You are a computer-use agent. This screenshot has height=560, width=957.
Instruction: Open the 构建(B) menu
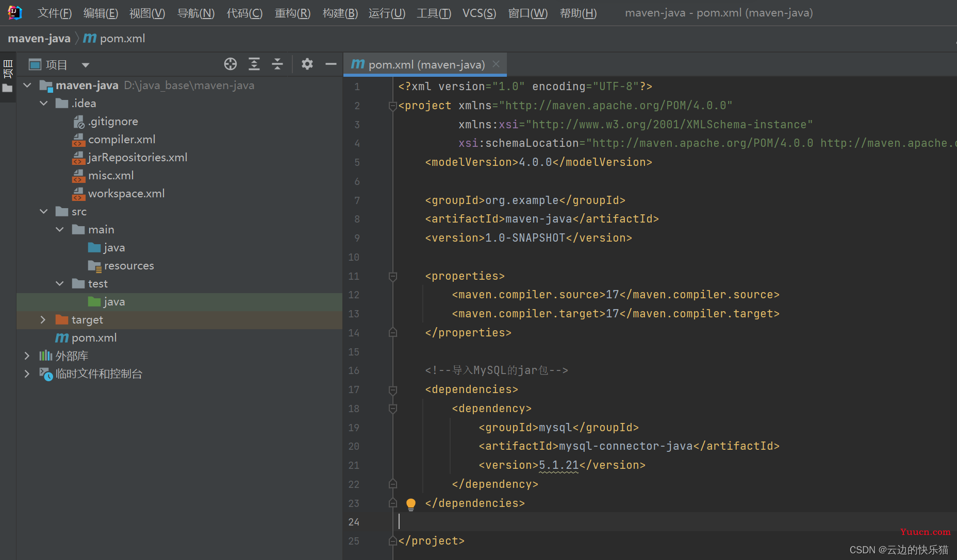340,13
